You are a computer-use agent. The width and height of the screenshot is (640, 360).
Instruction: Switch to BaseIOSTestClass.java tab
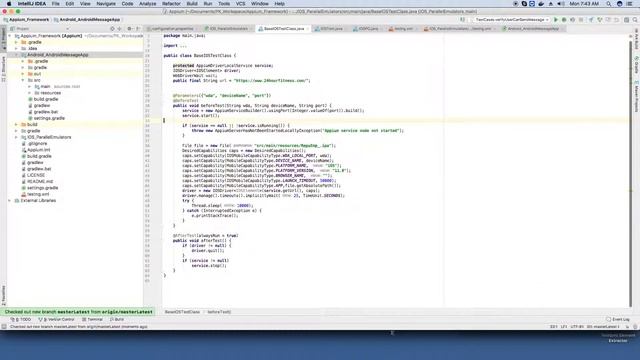tap(283, 29)
